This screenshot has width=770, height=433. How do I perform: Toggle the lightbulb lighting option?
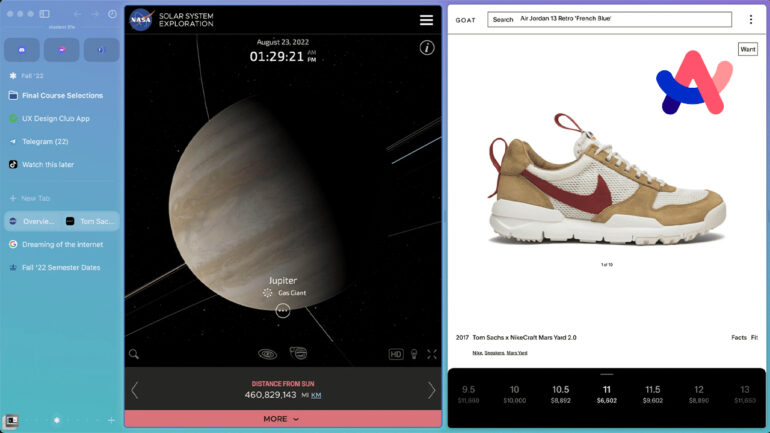click(414, 354)
